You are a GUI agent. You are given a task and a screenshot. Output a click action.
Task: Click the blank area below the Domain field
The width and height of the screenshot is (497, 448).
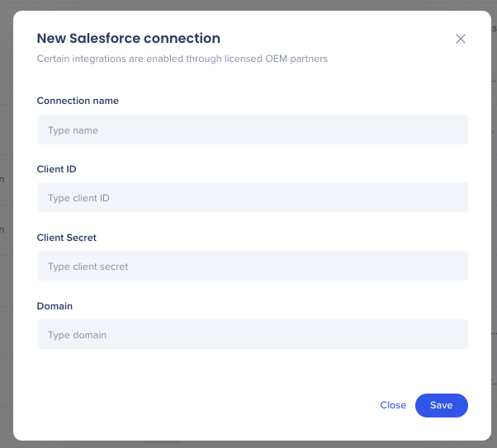(248, 367)
